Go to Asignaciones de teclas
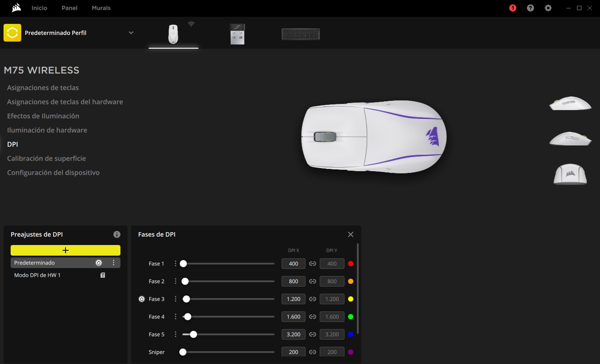 pyautogui.click(x=43, y=88)
